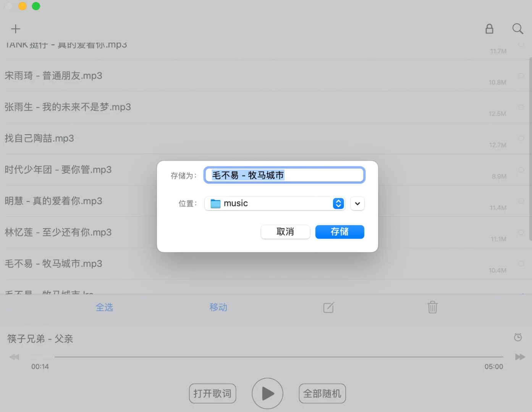
Task: Add a new song with the plus icon
Action: click(x=16, y=29)
